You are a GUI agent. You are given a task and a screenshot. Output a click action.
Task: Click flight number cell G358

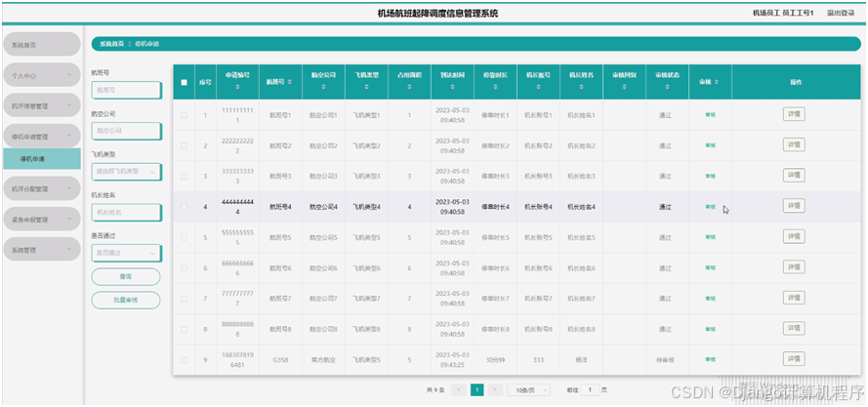(280, 360)
